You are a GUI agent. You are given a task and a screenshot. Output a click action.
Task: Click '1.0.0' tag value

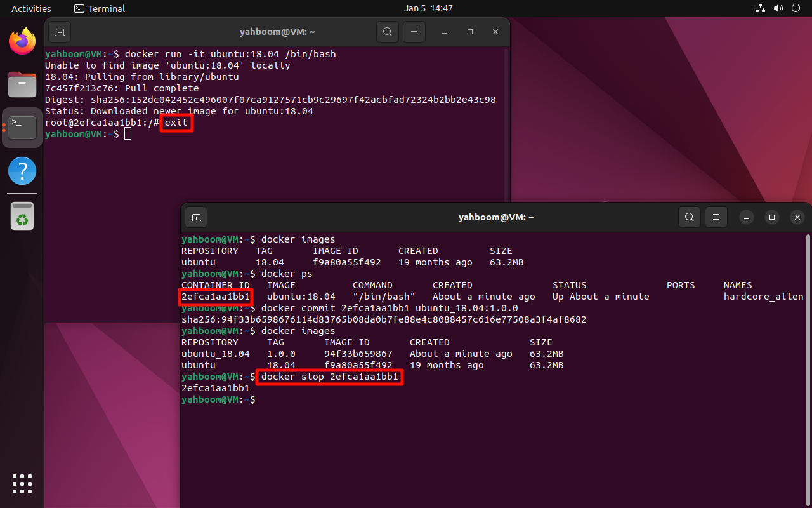point(281,354)
